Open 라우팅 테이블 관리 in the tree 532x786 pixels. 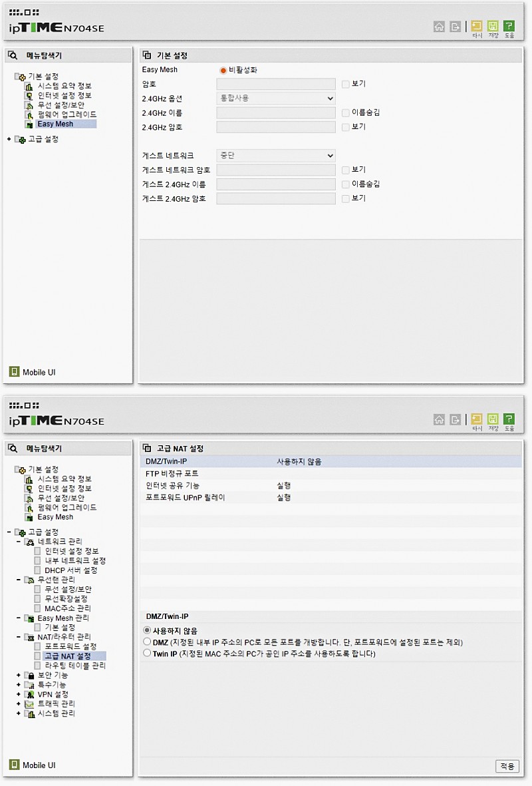(x=74, y=666)
